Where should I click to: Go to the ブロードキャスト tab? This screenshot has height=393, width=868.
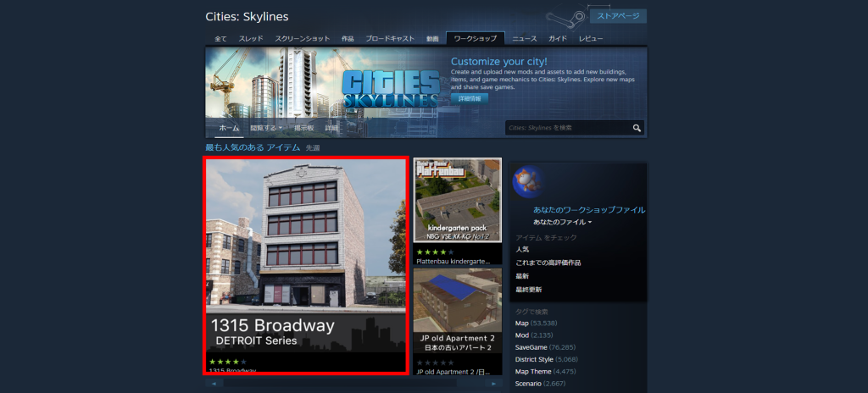click(390, 39)
